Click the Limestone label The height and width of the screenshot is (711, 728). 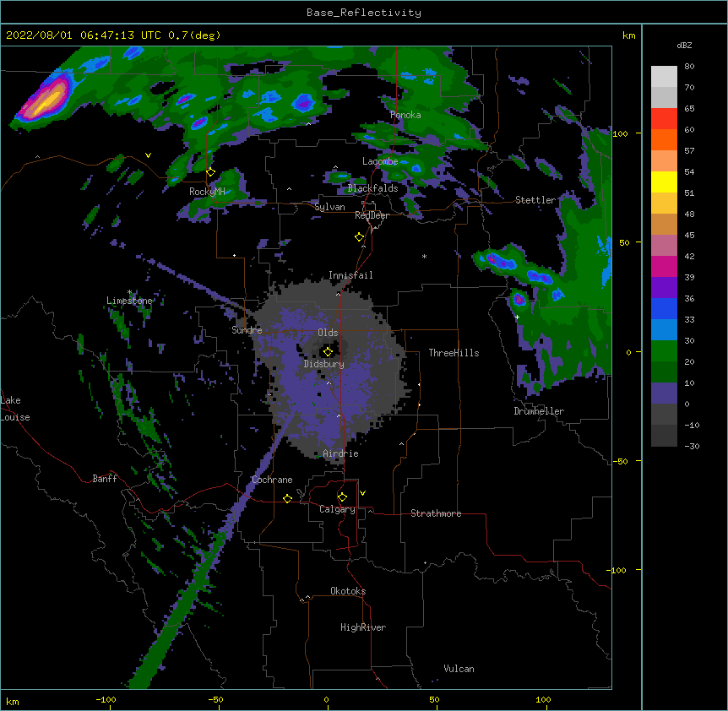click(129, 301)
